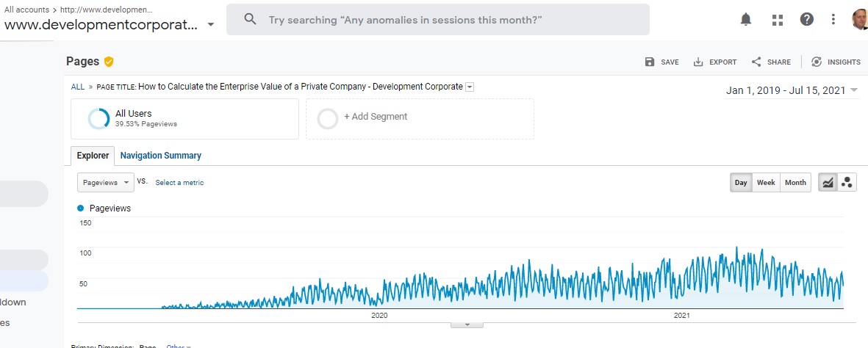Open the Pageviews metric dropdown

106,183
